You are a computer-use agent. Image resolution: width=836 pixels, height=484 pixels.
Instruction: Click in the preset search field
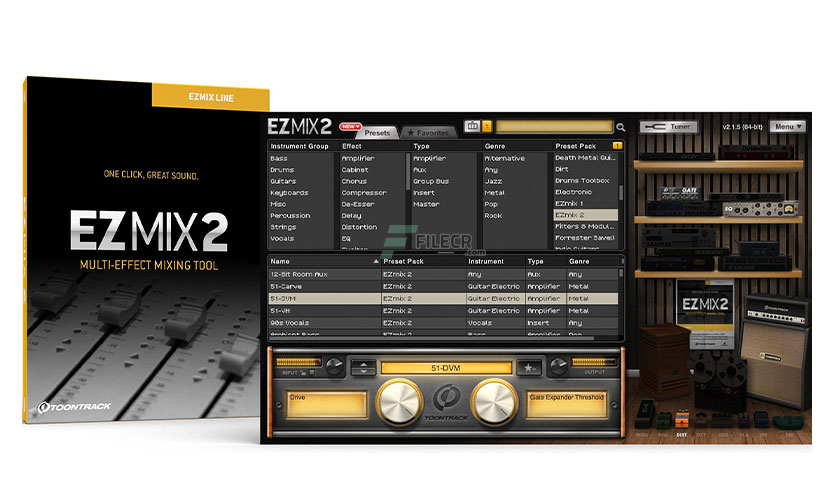point(554,126)
